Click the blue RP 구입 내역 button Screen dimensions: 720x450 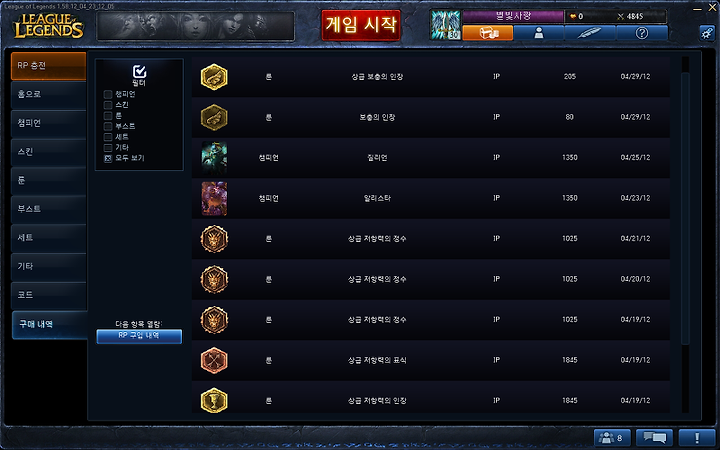[139, 336]
